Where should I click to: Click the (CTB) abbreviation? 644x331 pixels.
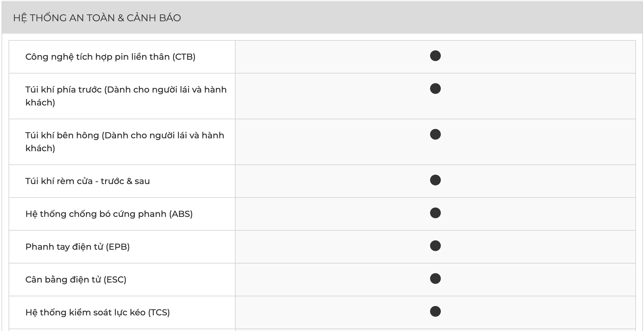(x=184, y=57)
